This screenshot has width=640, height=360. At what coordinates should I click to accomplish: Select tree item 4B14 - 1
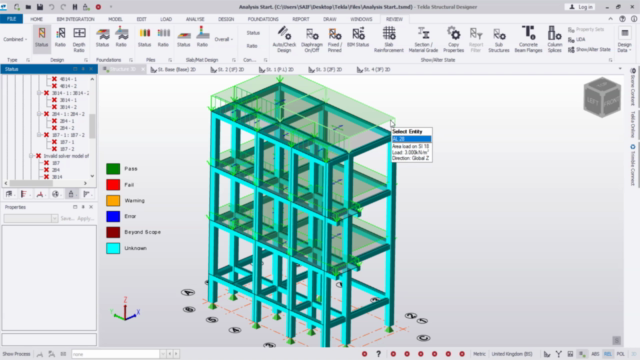point(68,79)
